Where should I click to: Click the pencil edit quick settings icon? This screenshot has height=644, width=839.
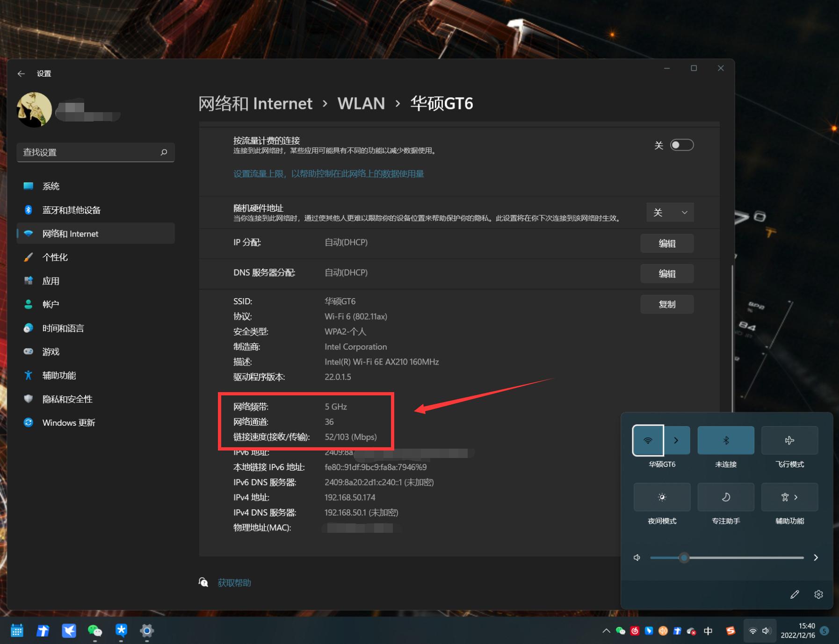point(795,594)
